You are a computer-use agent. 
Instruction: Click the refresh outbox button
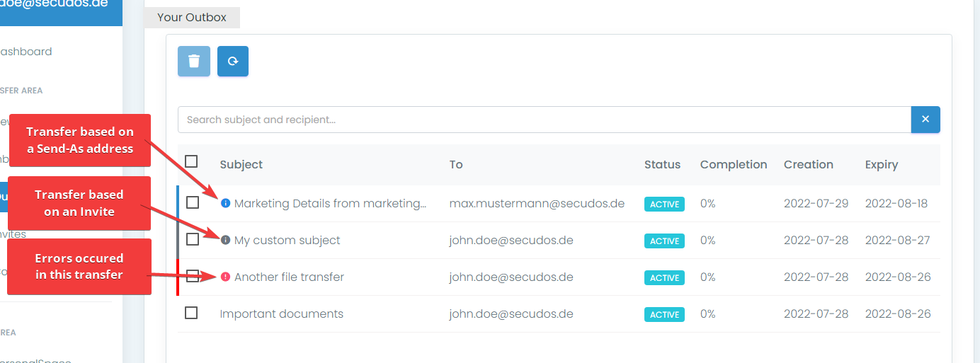(233, 62)
